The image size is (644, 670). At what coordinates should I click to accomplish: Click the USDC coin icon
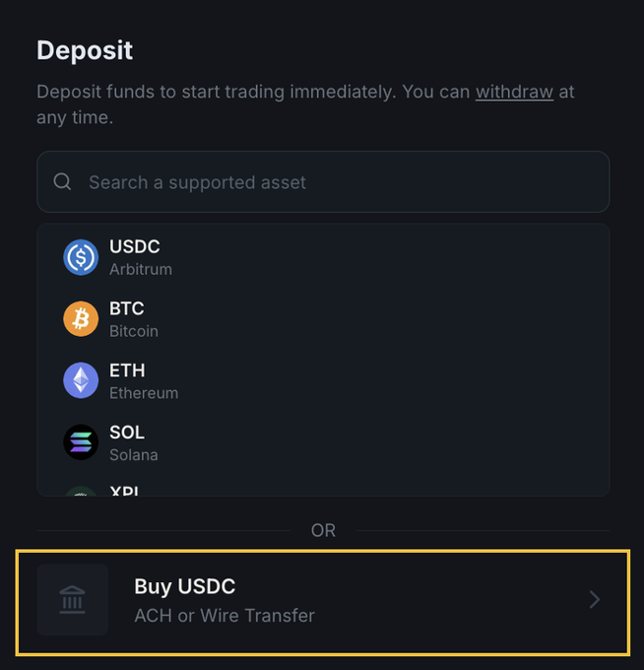pyautogui.click(x=81, y=257)
